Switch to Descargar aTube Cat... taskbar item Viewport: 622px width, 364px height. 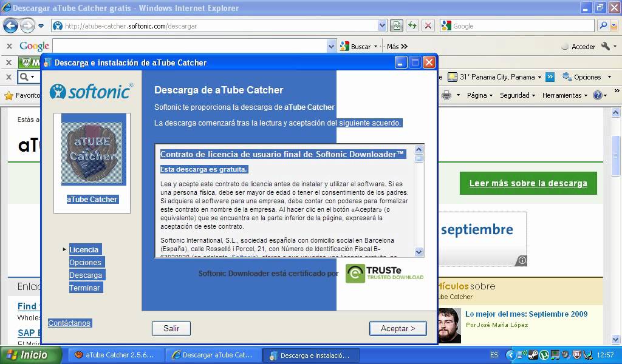(x=213, y=356)
